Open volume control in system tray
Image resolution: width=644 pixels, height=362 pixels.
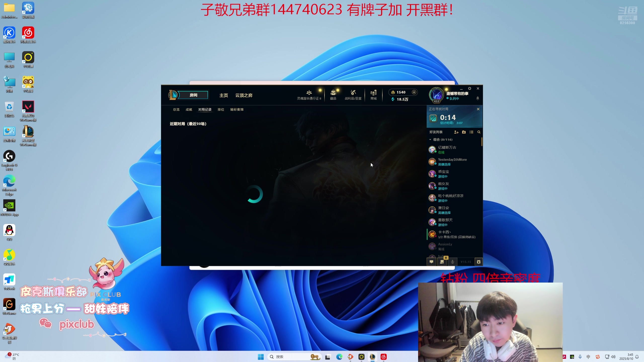613,357
